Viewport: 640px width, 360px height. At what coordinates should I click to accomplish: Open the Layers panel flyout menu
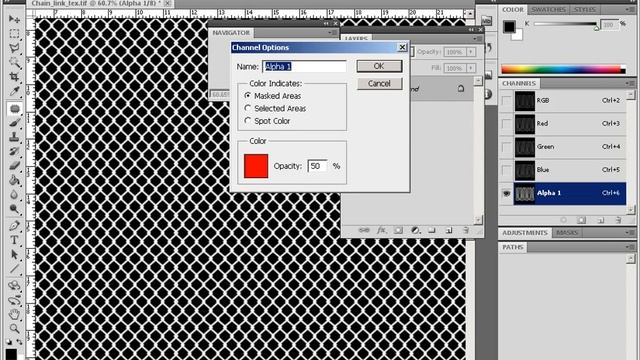tap(477, 38)
